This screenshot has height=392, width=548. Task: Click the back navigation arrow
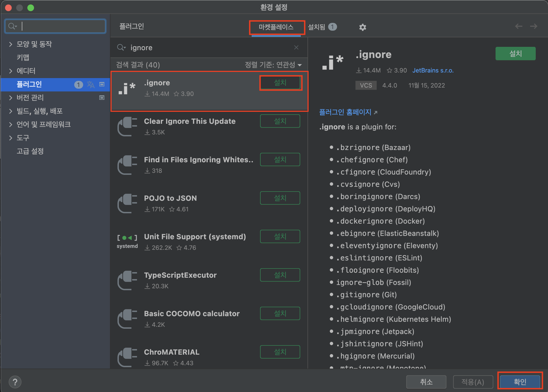click(x=518, y=26)
